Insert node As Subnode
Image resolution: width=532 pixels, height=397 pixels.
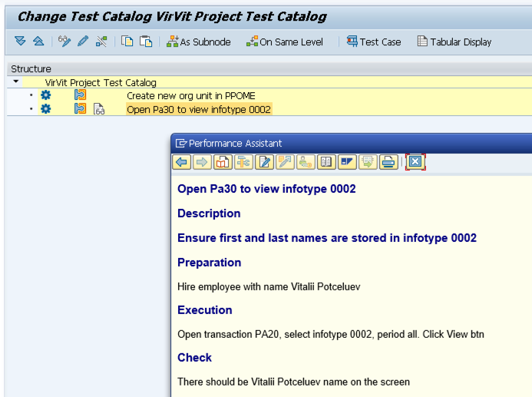tap(199, 41)
